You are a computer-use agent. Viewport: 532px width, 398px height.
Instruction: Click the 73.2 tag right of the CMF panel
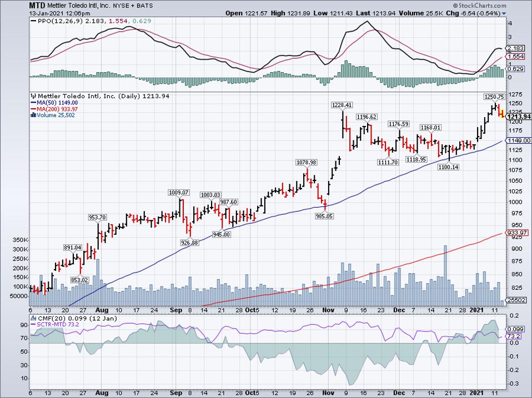(514, 336)
